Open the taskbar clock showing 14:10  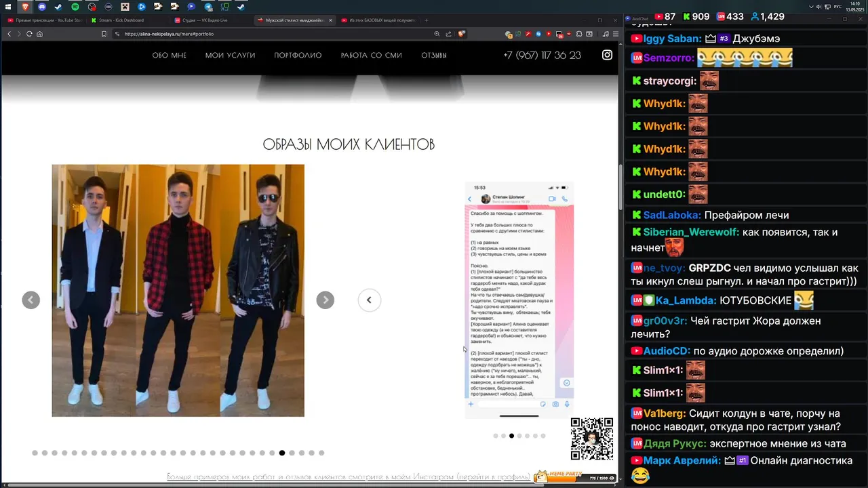[854, 7]
